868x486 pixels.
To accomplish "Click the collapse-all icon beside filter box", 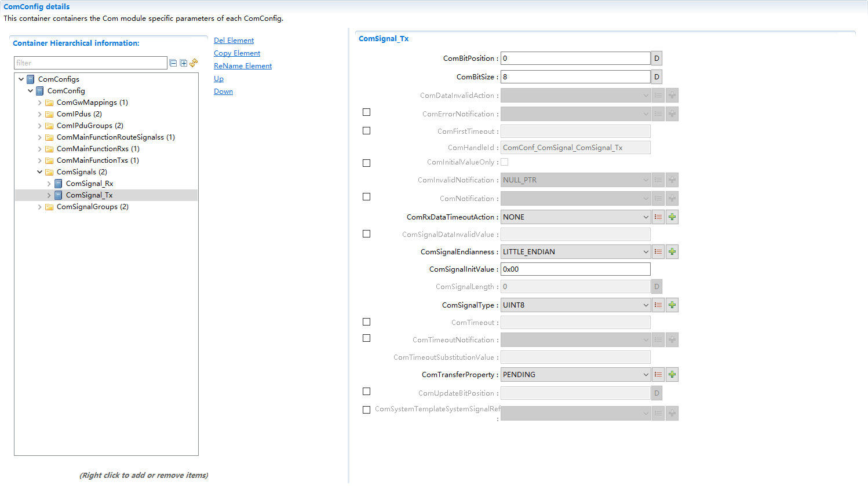I will coord(173,63).
